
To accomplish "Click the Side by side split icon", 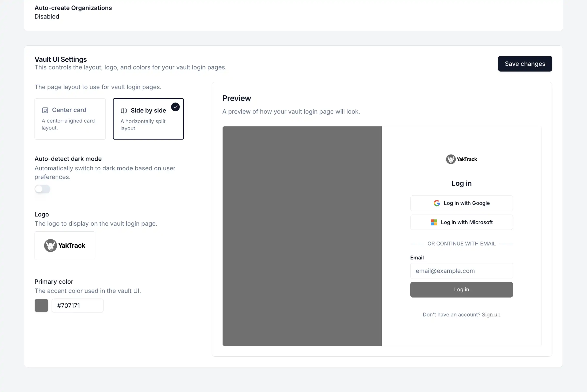I will tap(124, 111).
